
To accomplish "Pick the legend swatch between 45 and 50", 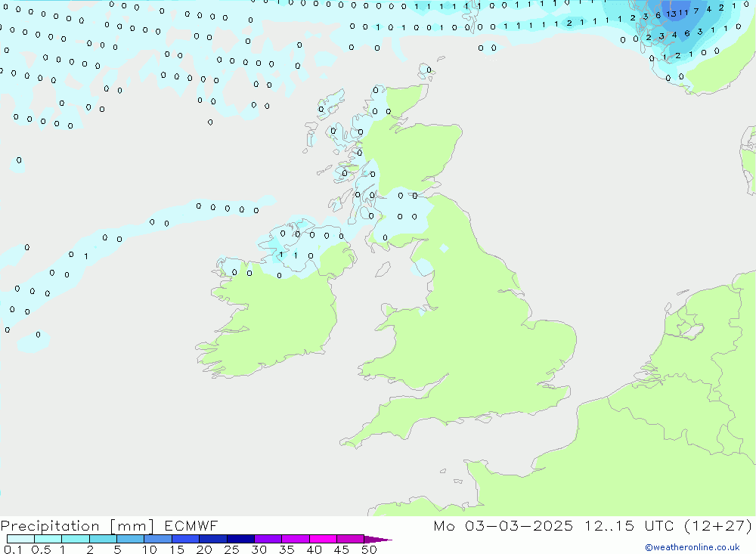I will [x=351, y=539].
